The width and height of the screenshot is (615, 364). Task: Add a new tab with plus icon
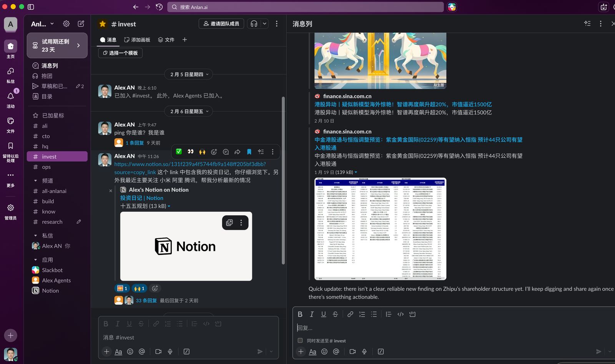pyautogui.click(x=184, y=40)
